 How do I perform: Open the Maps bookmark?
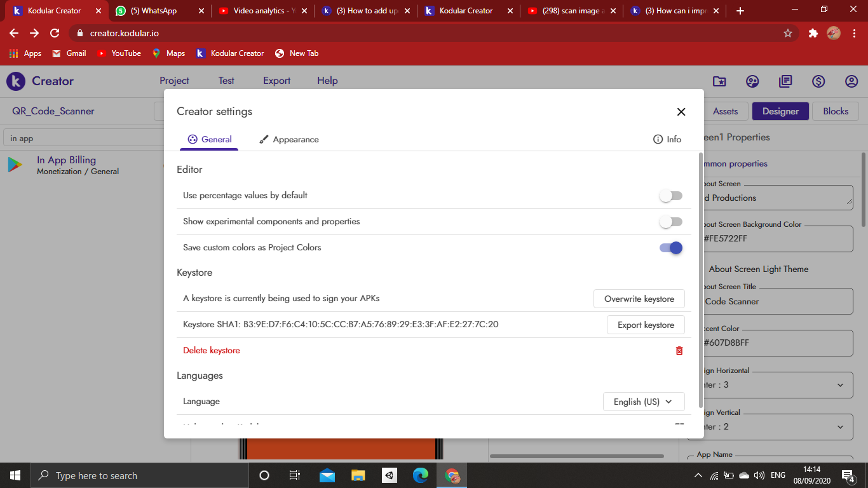pyautogui.click(x=168, y=53)
